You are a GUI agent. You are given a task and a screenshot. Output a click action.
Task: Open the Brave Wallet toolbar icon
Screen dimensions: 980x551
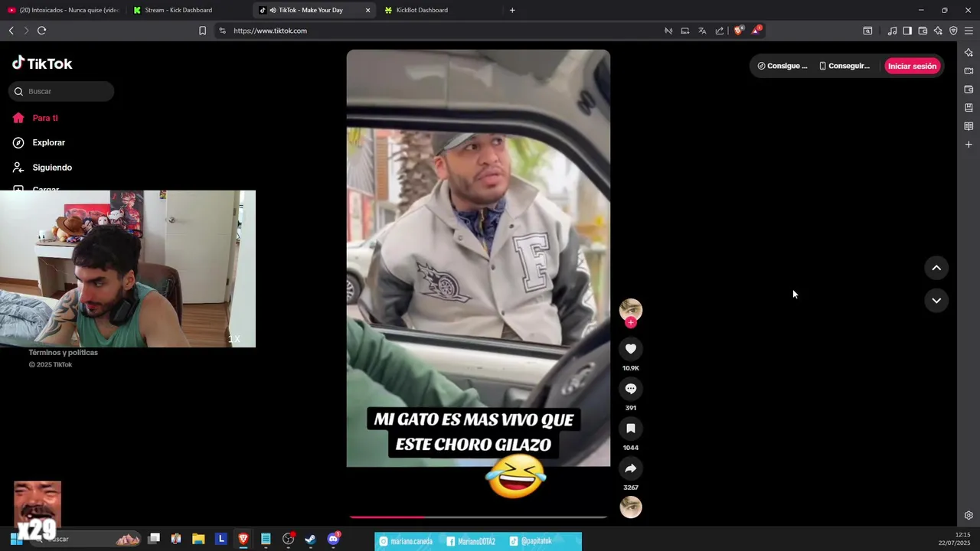coord(923,31)
